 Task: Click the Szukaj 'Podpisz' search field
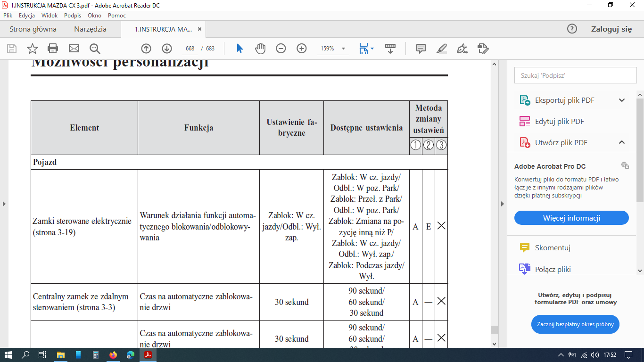[x=575, y=75]
